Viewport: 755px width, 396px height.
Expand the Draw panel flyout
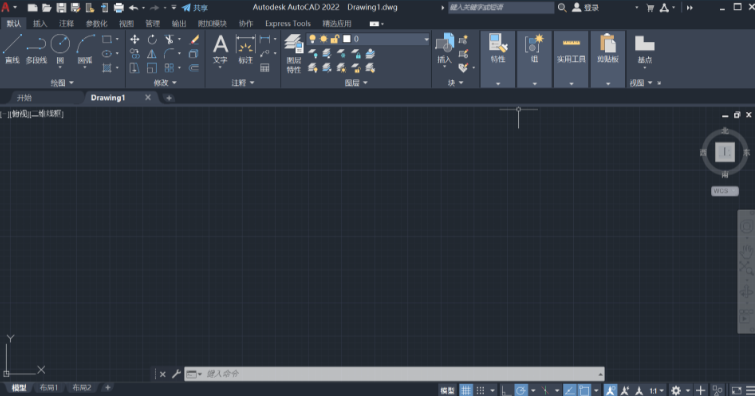pyautogui.click(x=62, y=83)
